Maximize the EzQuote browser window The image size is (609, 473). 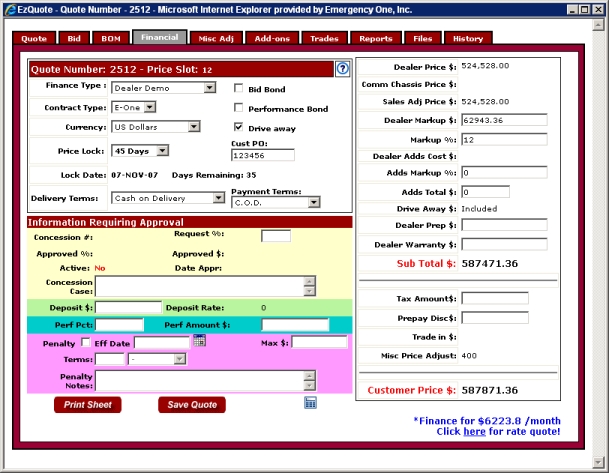585,10
